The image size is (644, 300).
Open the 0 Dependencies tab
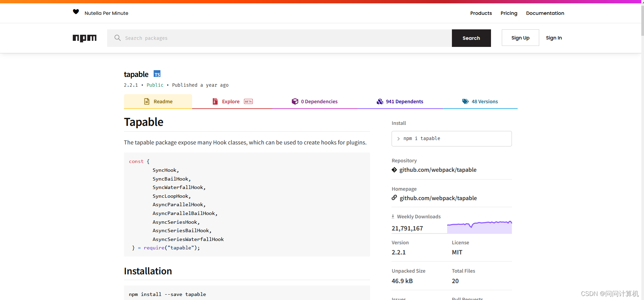pos(314,102)
